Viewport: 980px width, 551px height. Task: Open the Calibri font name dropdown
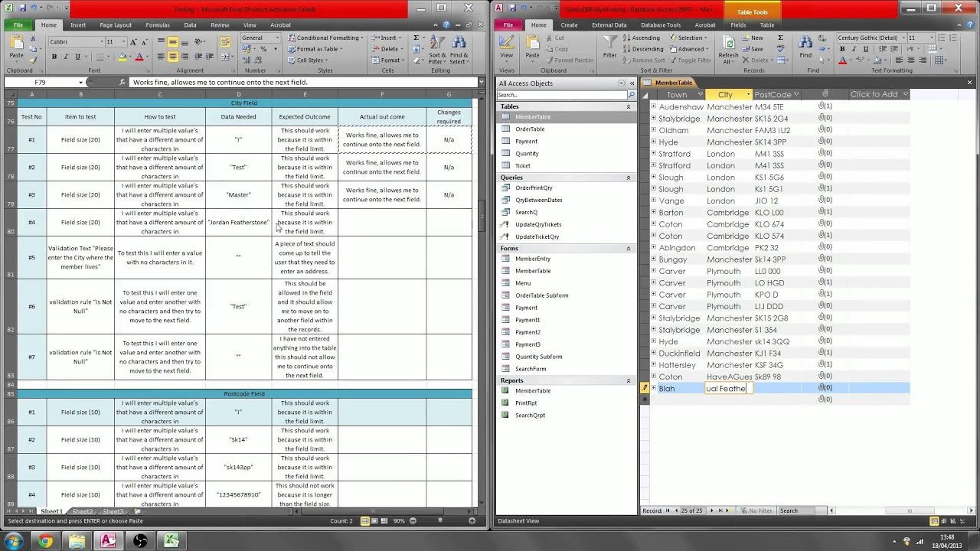(101, 41)
